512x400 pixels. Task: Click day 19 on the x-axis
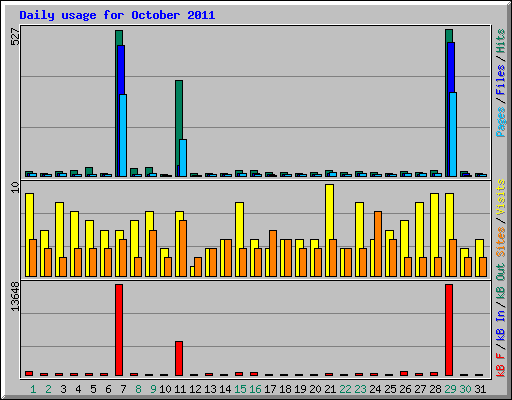coord(300,389)
